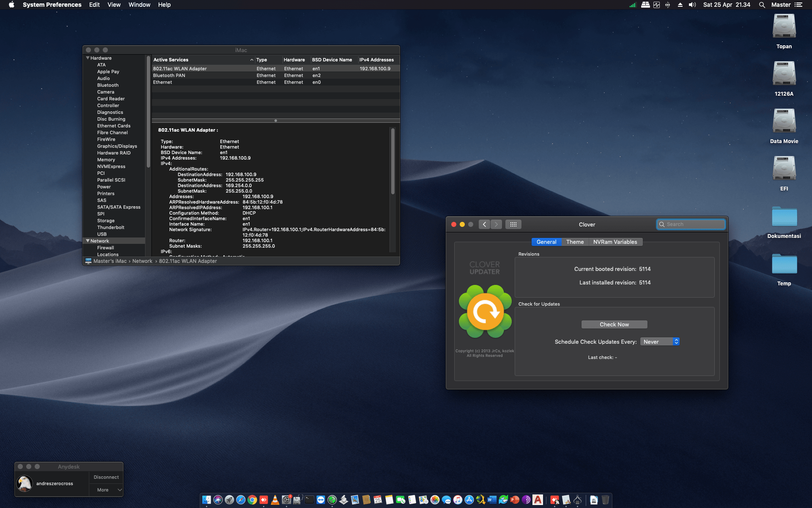Open TeamViewer from the dock
Viewport: 812px width, 508px height.
coord(321,500)
